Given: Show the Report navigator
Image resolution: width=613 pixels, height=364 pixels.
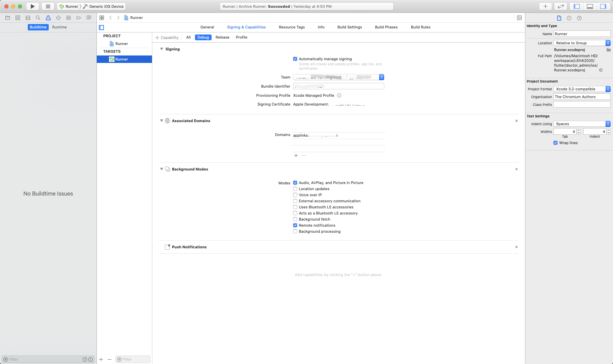Looking at the screenshot, I should point(89,18).
